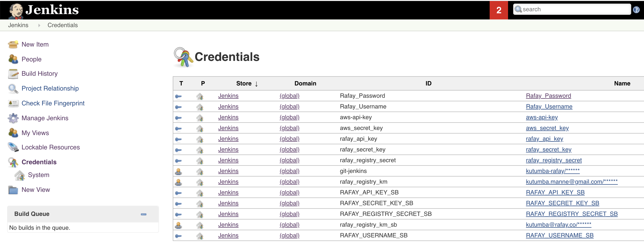
Task: Open the (global) domain for git-jenkins
Action: [289, 171]
